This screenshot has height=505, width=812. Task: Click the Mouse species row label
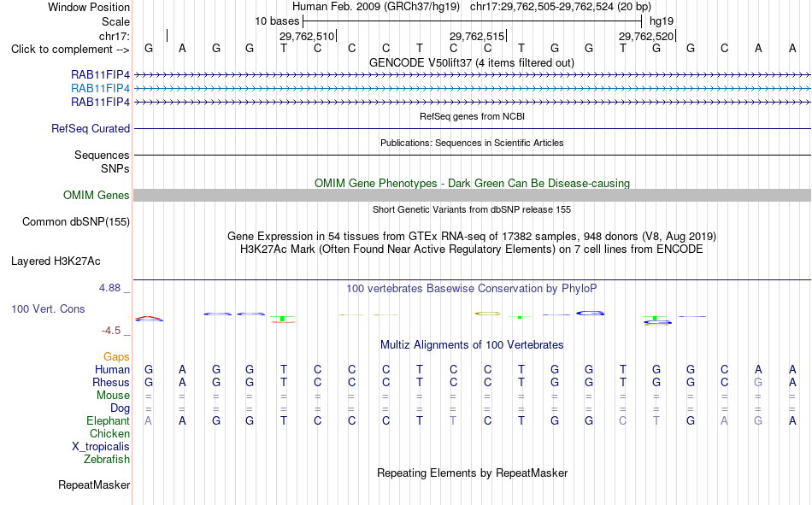[113, 395]
